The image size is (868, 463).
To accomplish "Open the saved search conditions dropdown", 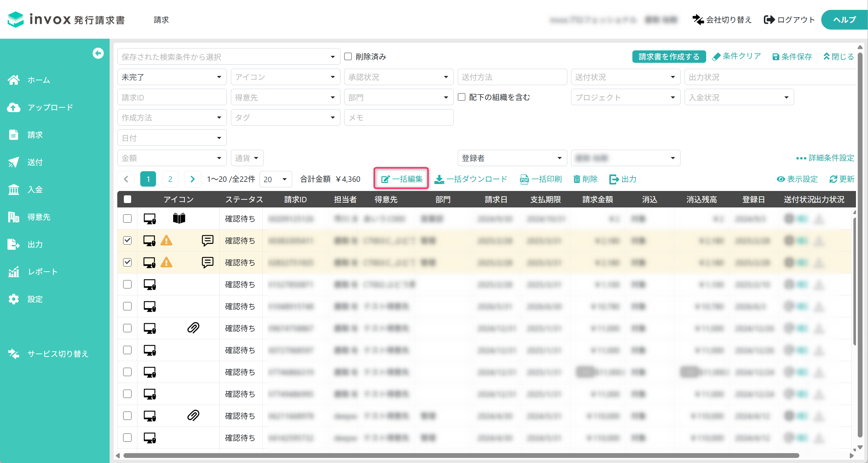I will pos(229,57).
